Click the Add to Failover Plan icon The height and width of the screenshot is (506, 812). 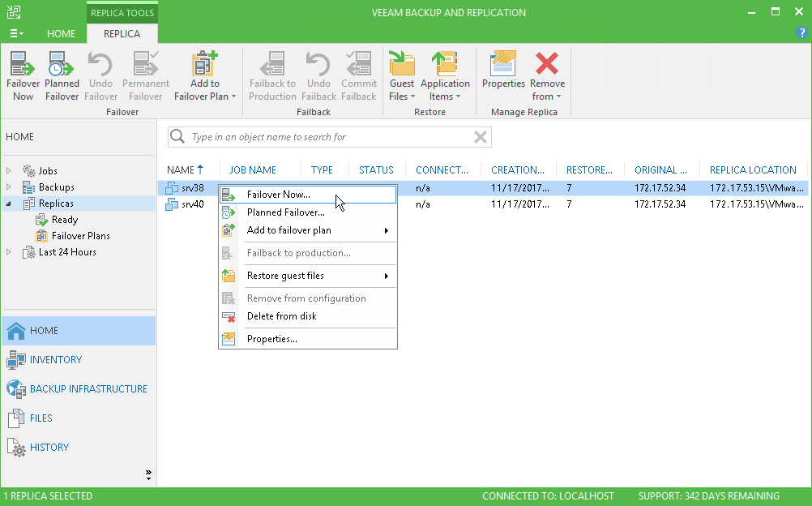pos(204,63)
